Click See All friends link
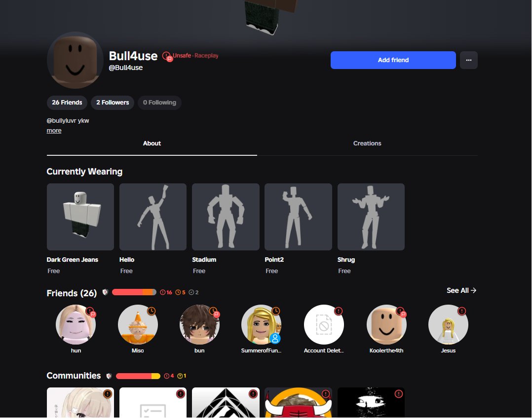 tap(461, 290)
